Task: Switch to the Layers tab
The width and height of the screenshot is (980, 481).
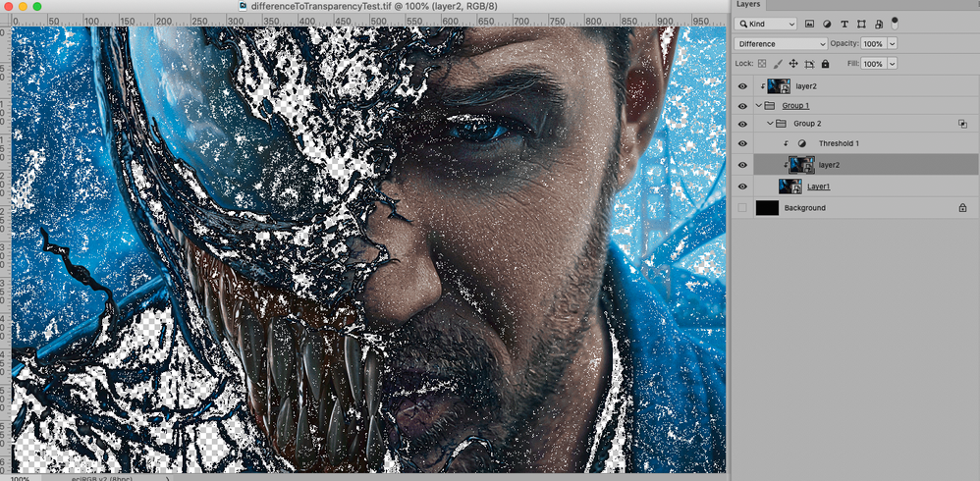Action: coord(748,4)
